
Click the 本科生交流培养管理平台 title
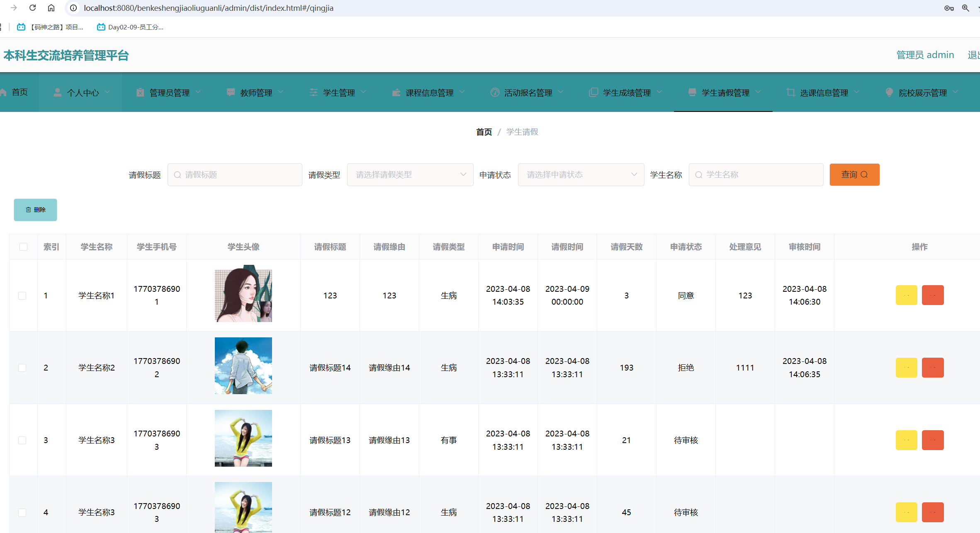coord(66,55)
